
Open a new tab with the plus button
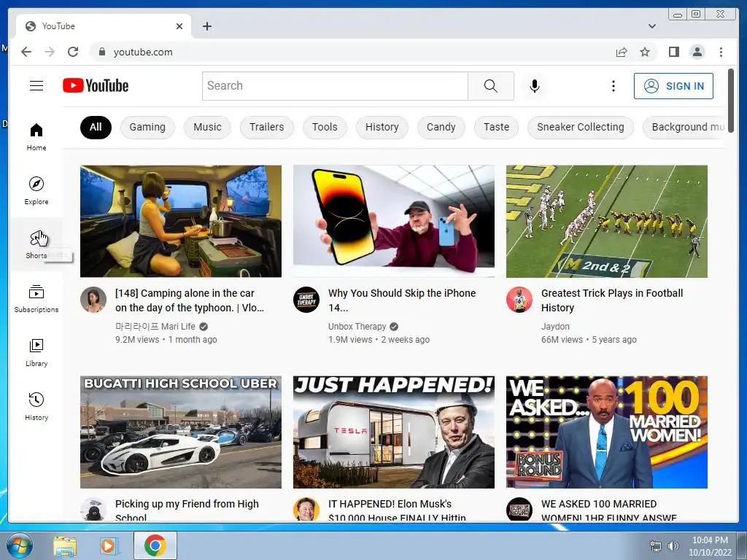pos(206,26)
